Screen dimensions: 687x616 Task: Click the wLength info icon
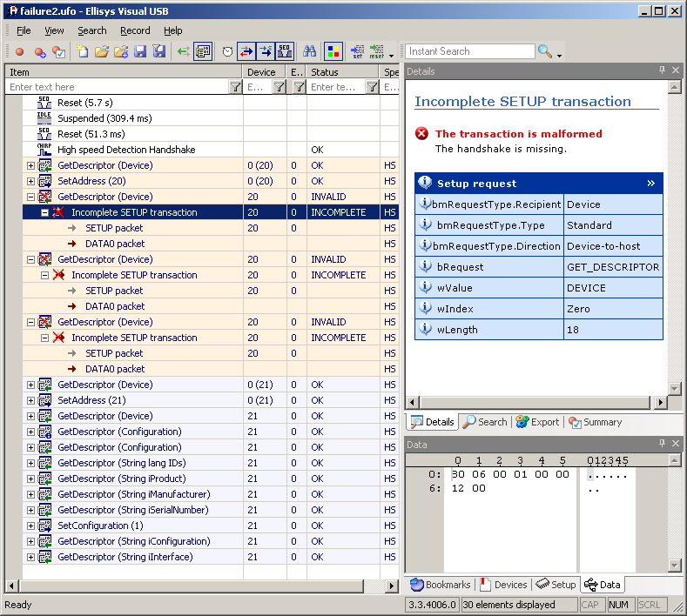click(425, 328)
